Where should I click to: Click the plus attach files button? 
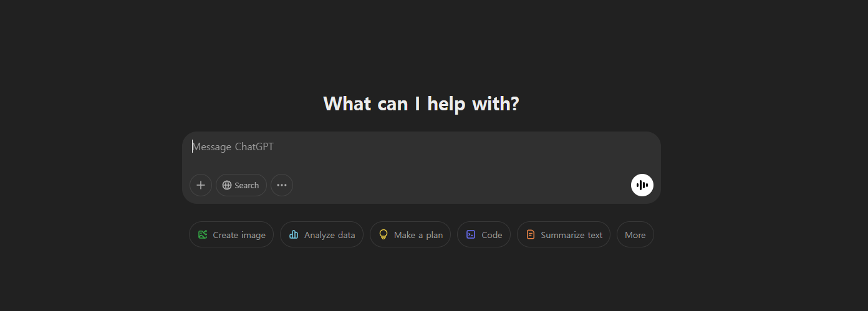[x=201, y=185]
